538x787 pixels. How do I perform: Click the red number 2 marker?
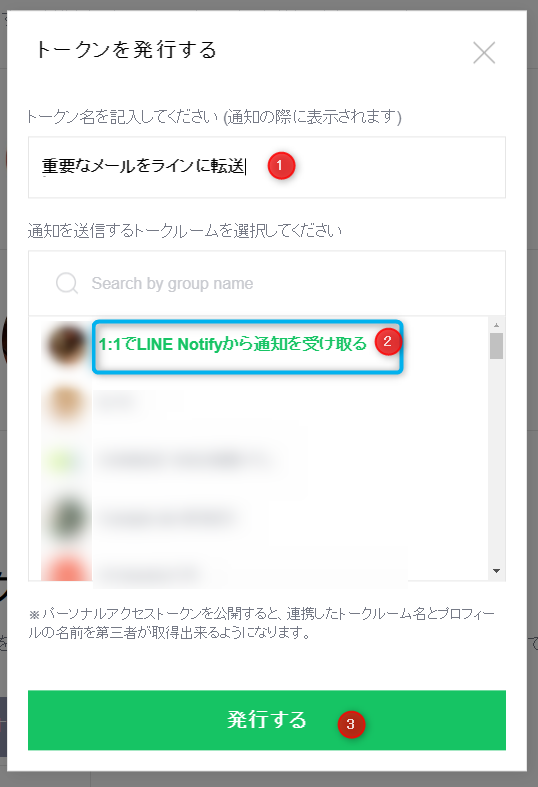[387, 342]
